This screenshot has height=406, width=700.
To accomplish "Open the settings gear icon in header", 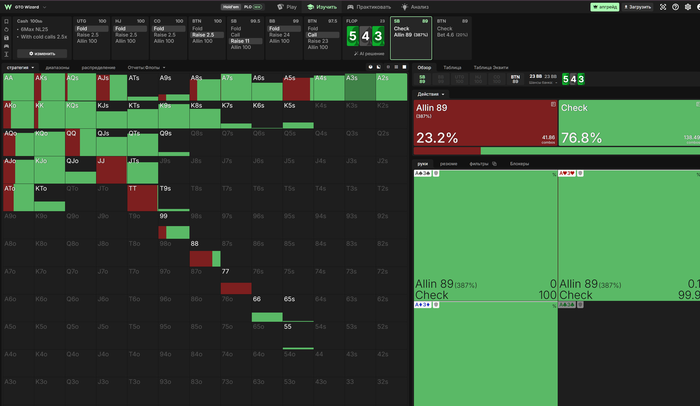I will tap(688, 7).
